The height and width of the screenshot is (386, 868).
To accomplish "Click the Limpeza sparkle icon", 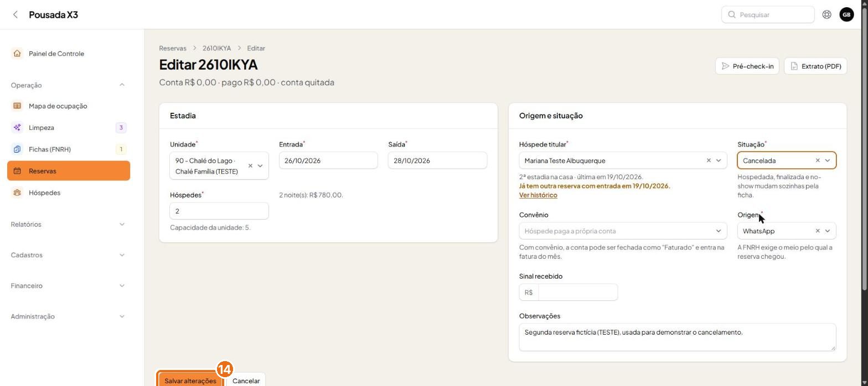I will click(x=17, y=128).
